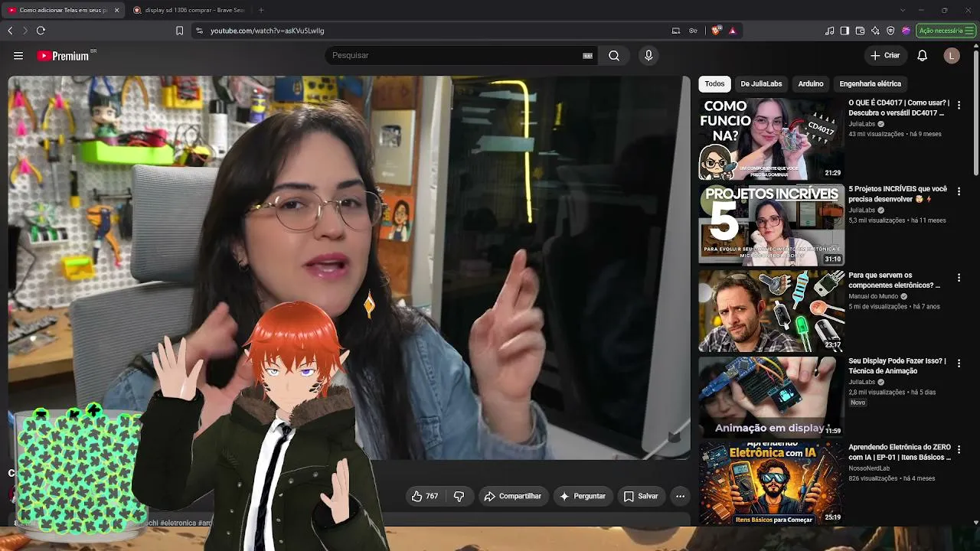The height and width of the screenshot is (551, 980).
Task: Open the PROJETOS INCRÍVEIS 5 thumbnail
Action: click(771, 225)
